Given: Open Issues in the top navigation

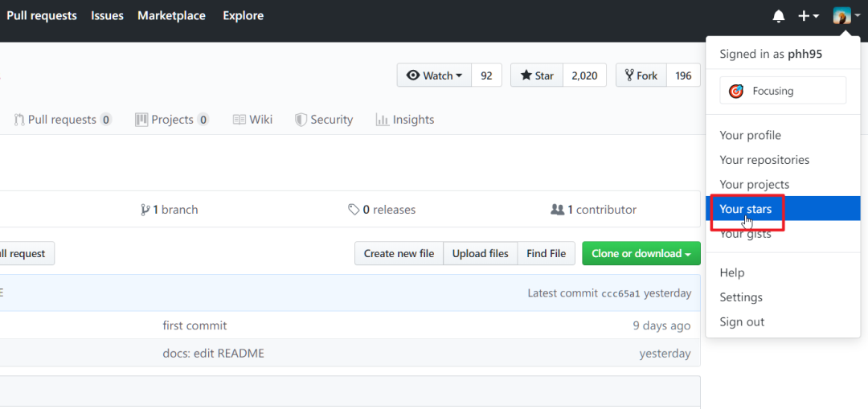Looking at the screenshot, I should click(x=107, y=16).
